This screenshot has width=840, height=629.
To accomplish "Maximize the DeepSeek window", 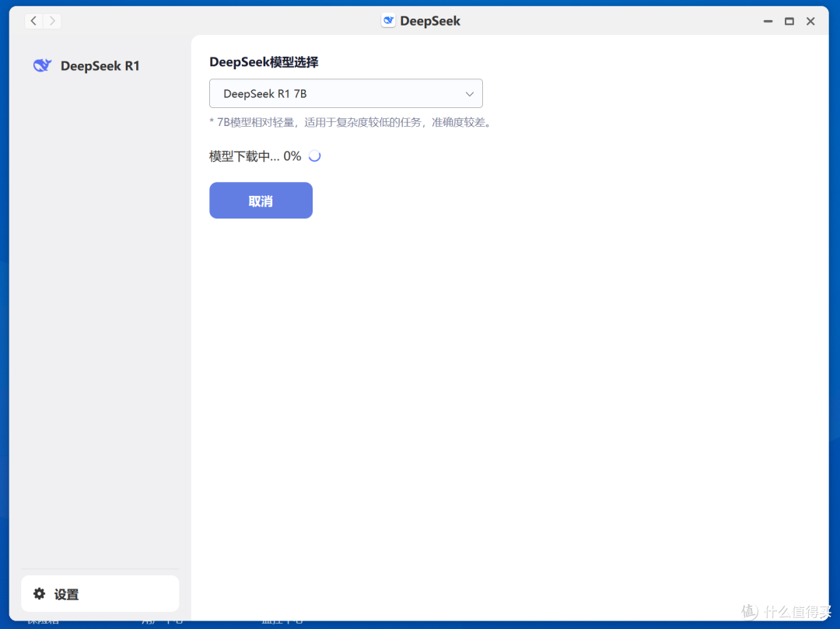I will (x=789, y=22).
